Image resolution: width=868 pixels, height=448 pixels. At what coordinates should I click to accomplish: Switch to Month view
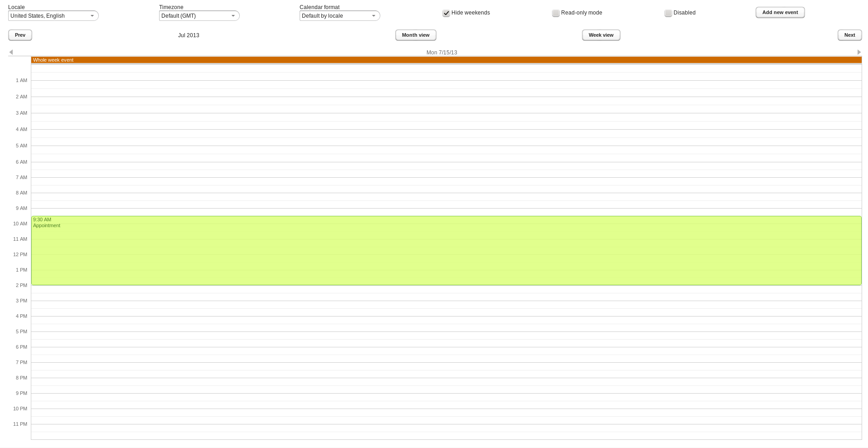[x=415, y=35]
